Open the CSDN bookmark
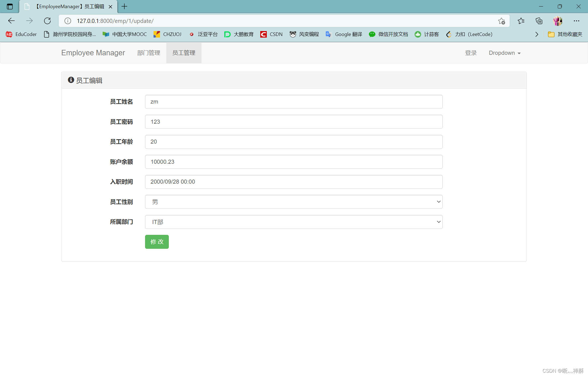This screenshot has width=588, height=376. pos(271,34)
